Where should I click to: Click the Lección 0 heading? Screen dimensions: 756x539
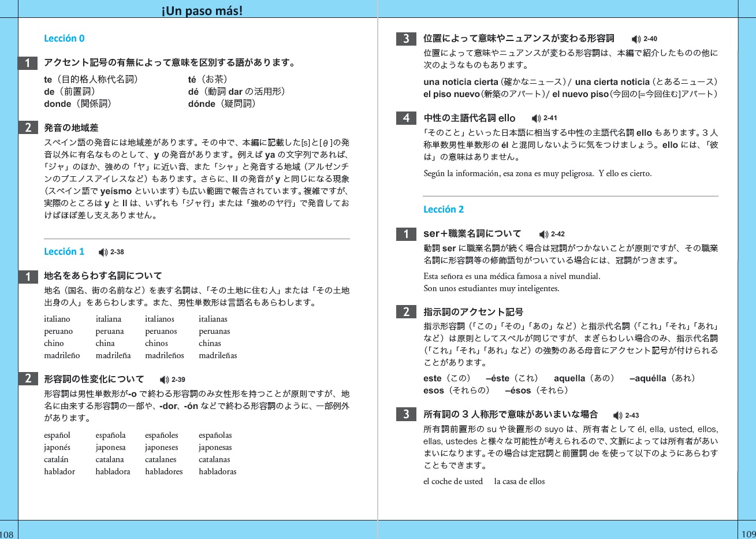[x=64, y=39]
